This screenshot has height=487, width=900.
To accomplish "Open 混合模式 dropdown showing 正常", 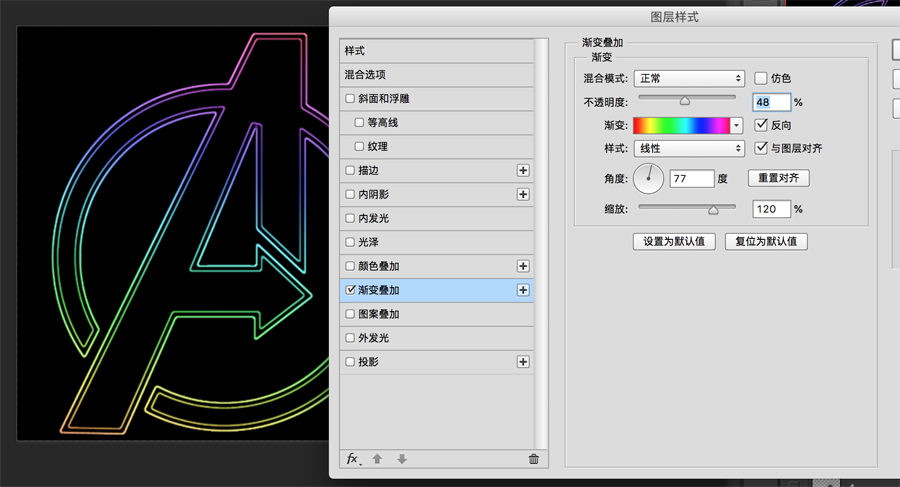I will pos(689,78).
